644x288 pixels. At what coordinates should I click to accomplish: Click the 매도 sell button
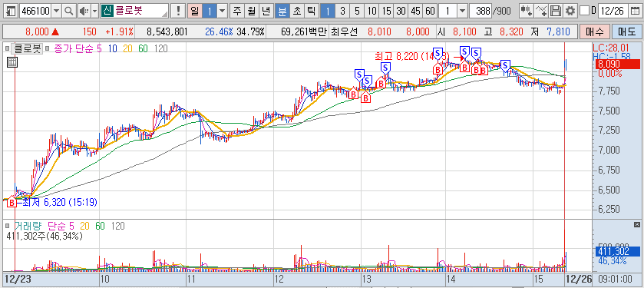(626, 31)
